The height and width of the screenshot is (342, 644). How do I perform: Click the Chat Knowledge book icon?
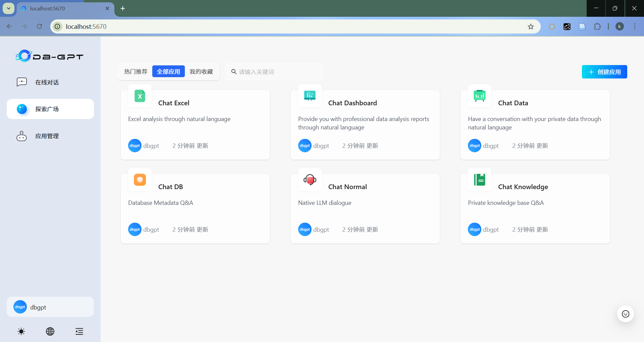point(479,180)
